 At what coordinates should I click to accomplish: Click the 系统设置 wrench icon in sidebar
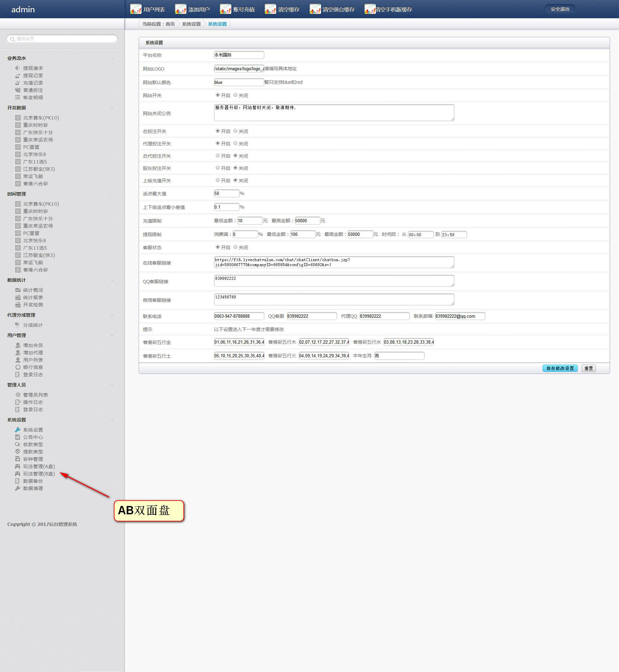tap(17, 430)
